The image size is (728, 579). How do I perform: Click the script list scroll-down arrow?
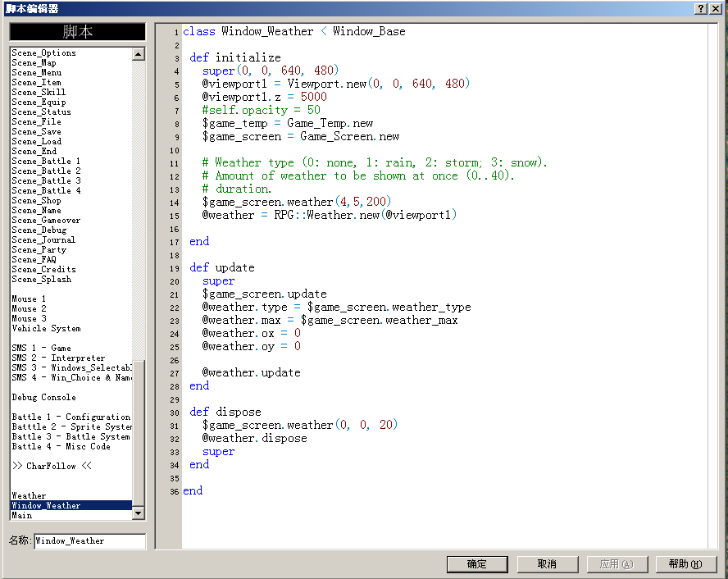[138, 513]
